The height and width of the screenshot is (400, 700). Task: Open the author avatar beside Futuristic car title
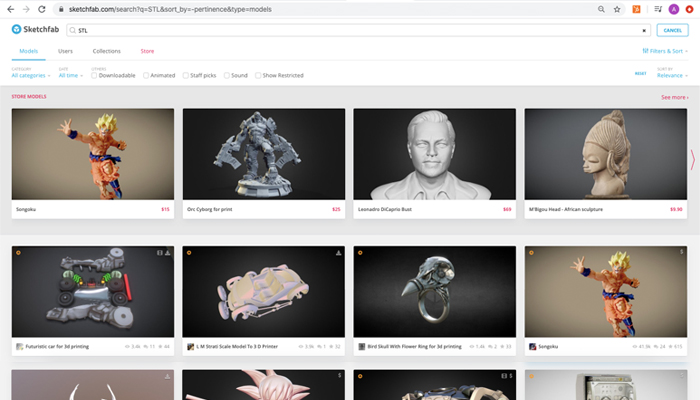pyautogui.click(x=19, y=346)
